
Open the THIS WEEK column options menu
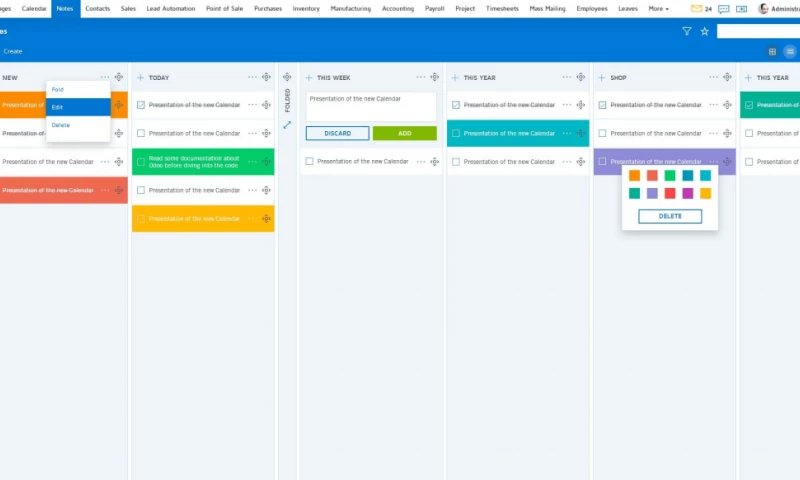[x=421, y=77]
